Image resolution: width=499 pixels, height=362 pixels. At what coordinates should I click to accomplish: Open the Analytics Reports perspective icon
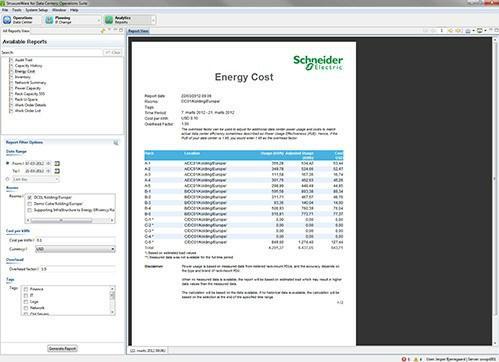[109, 20]
